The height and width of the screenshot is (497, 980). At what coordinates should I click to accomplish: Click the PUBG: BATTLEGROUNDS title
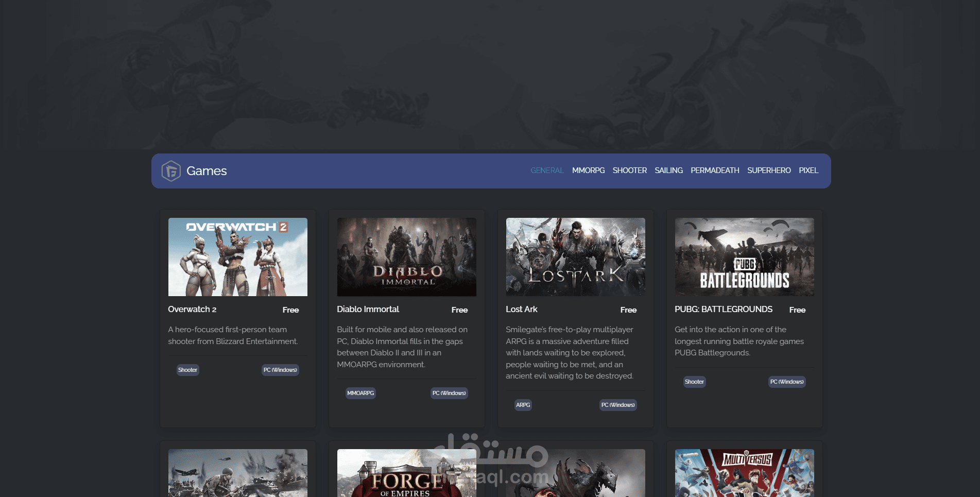(724, 309)
